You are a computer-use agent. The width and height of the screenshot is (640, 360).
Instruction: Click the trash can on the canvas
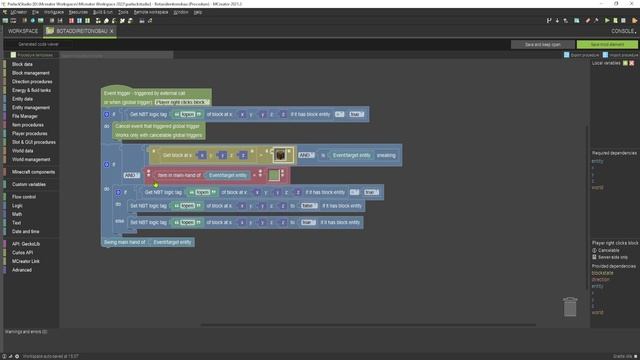570,307
